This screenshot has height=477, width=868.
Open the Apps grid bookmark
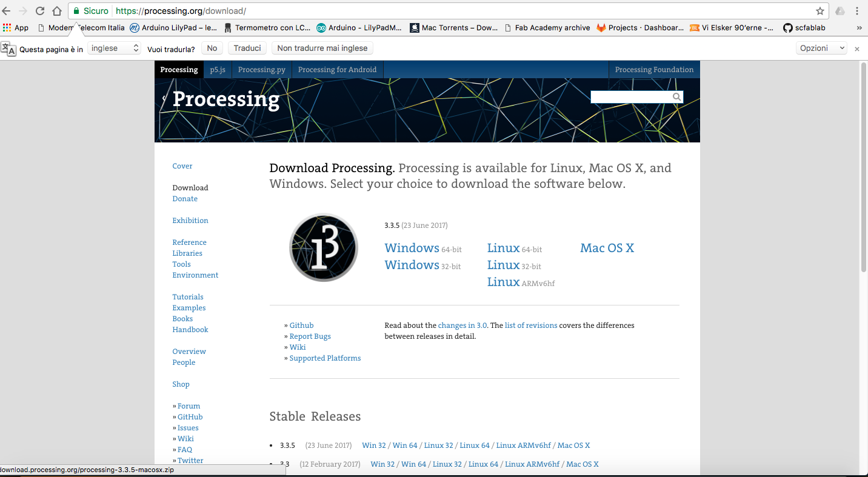coord(16,28)
